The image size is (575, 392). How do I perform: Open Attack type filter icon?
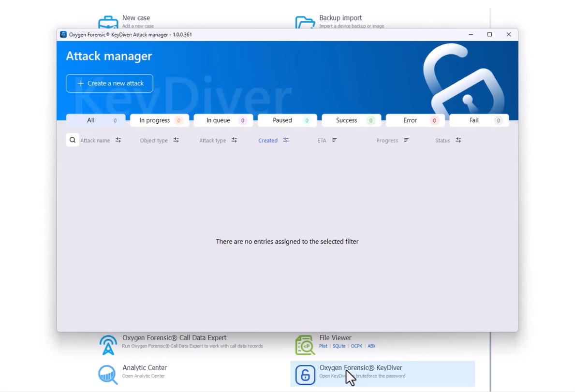click(235, 140)
